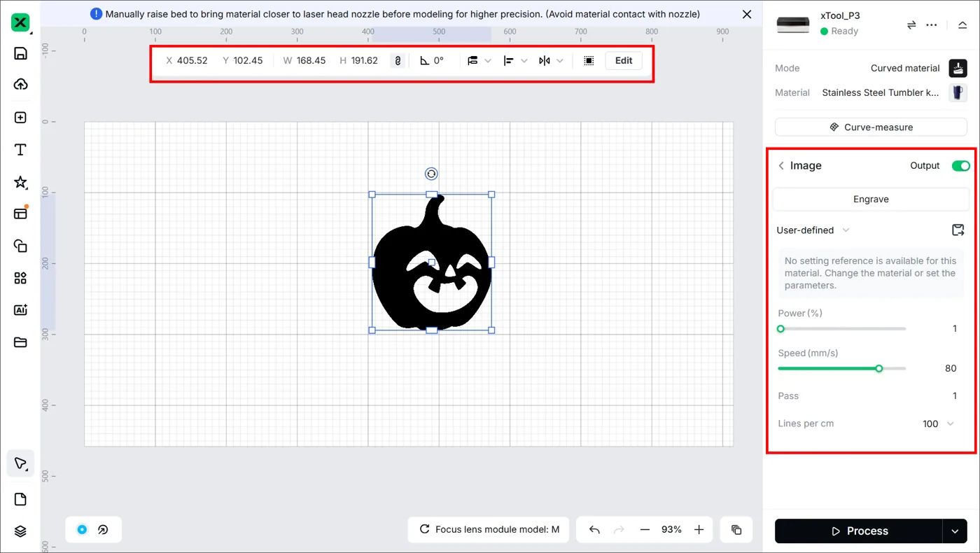Screen dimensions: 980x553
Task: Toggle the Output switch
Action: tap(960, 166)
